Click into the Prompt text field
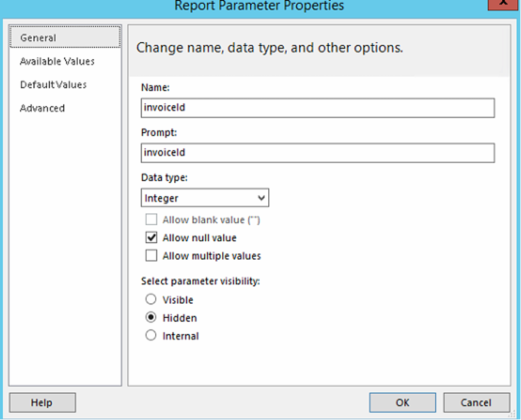 coord(317,153)
